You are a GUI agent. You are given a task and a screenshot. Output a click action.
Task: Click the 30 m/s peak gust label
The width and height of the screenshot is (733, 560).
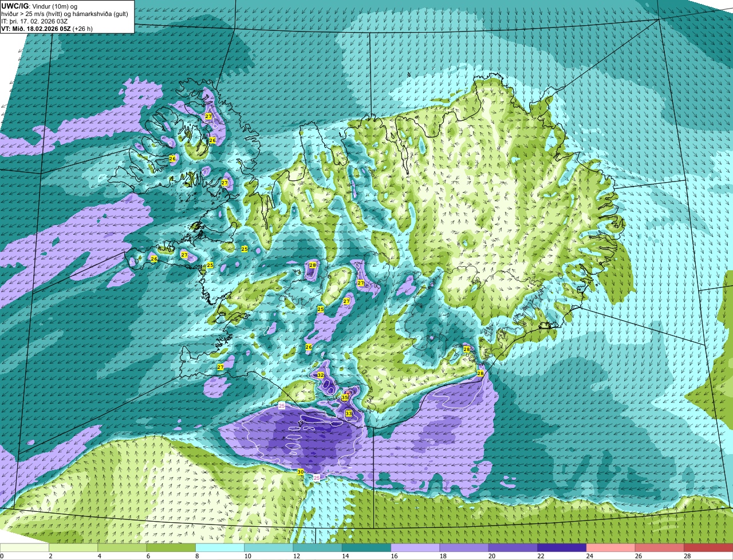point(301,472)
